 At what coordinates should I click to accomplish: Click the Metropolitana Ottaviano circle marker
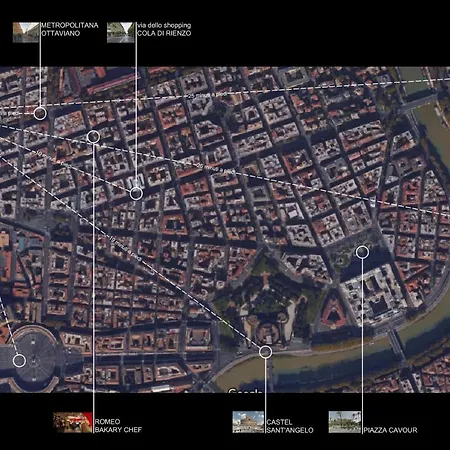click(40, 114)
